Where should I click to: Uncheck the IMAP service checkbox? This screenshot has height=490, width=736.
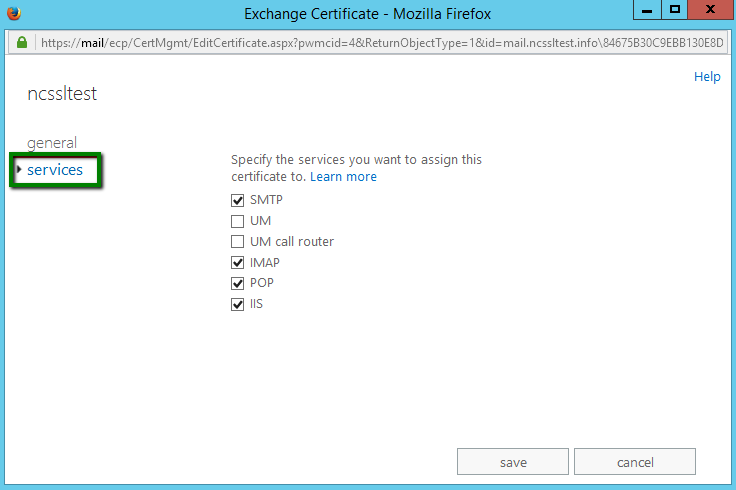[x=238, y=262]
